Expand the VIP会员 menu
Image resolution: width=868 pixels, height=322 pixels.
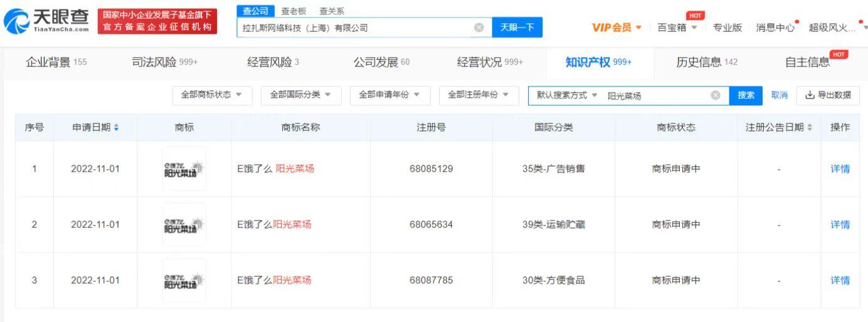point(617,28)
